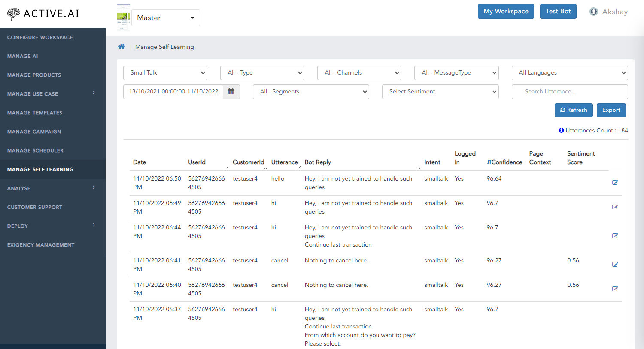Viewport: 644px width, 349px height.
Task: Open the Select Sentiment dropdown
Action: click(440, 92)
